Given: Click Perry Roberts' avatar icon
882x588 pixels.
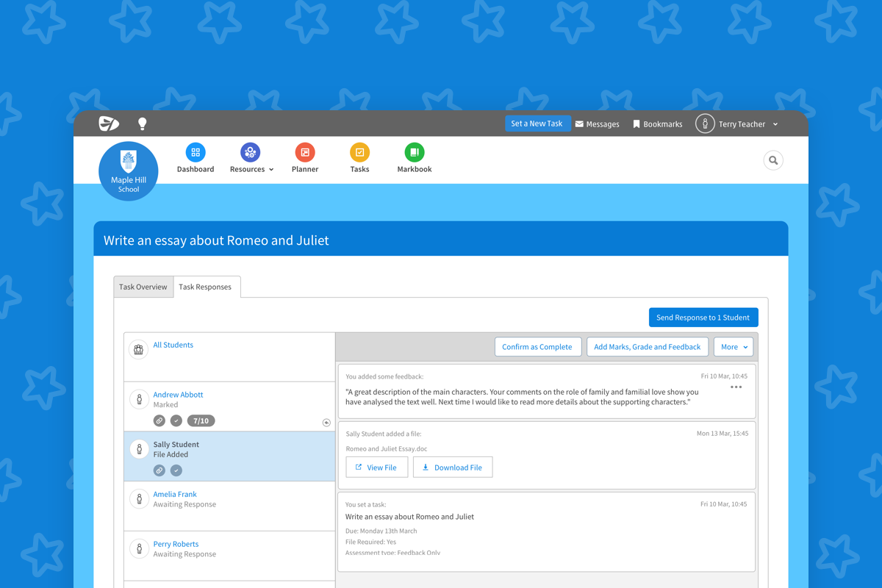Looking at the screenshot, I should coord(139,548).
